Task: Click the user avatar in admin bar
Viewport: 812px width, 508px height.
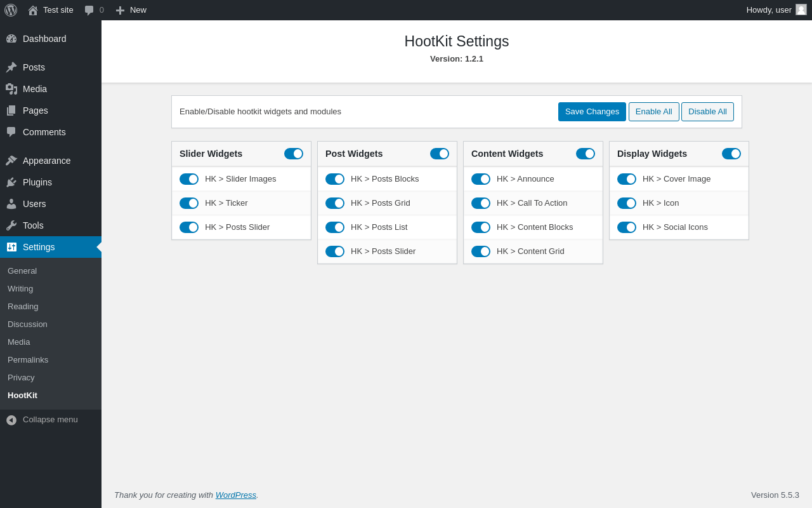Action: pyautogui.click(x=801, y=10)
